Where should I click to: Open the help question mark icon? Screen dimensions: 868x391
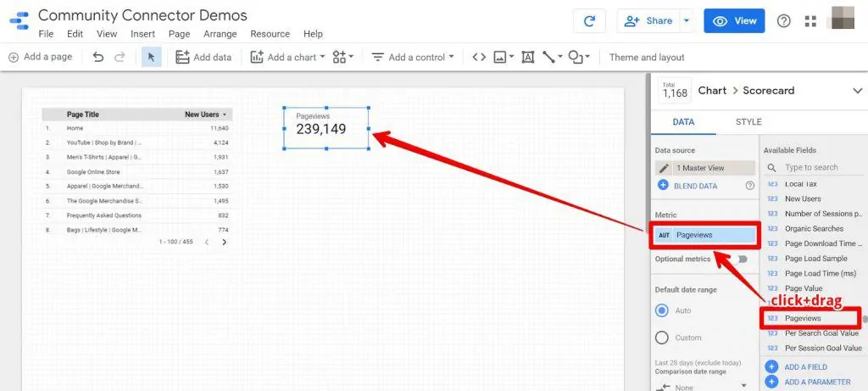783,21
